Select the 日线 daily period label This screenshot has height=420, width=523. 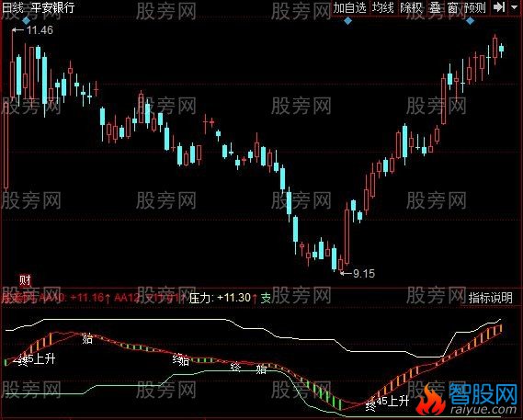pos(12,7)
